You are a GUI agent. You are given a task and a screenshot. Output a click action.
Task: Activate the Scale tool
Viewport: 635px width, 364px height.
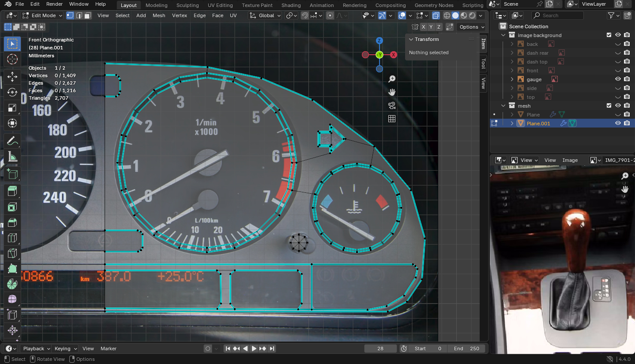coord(12,108)
